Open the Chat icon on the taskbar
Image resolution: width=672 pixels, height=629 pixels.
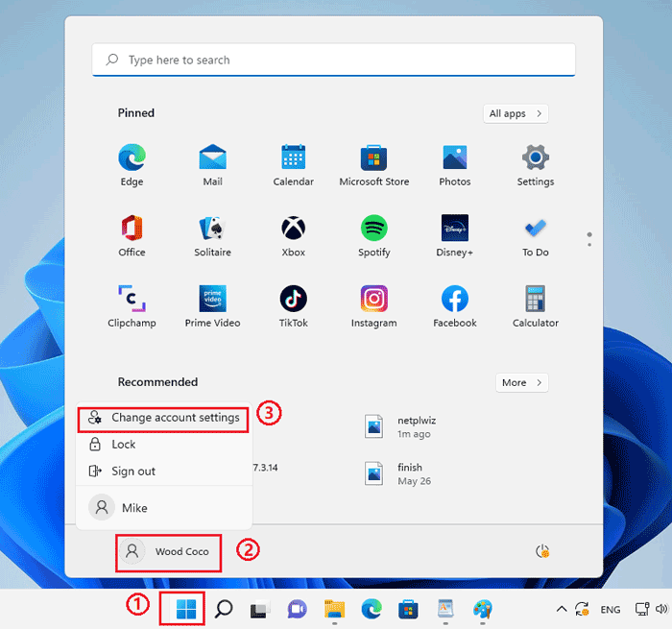point(297,609)
